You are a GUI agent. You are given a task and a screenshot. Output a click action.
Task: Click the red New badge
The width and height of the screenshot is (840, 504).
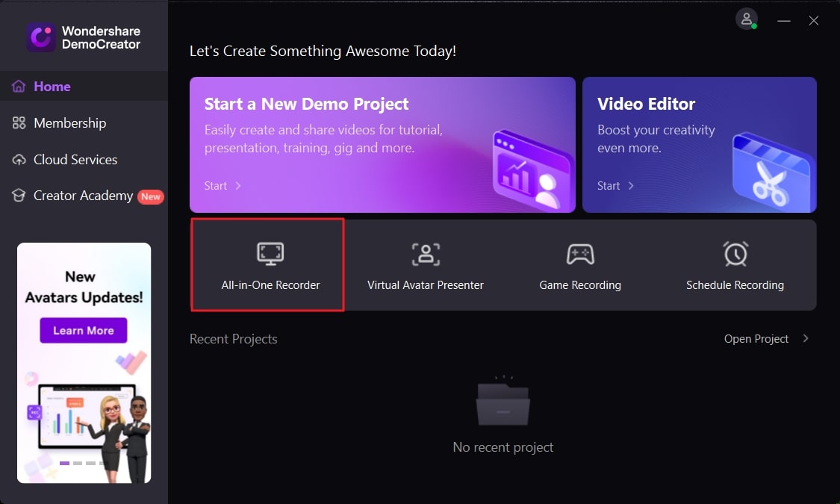[x=151, y=196]
